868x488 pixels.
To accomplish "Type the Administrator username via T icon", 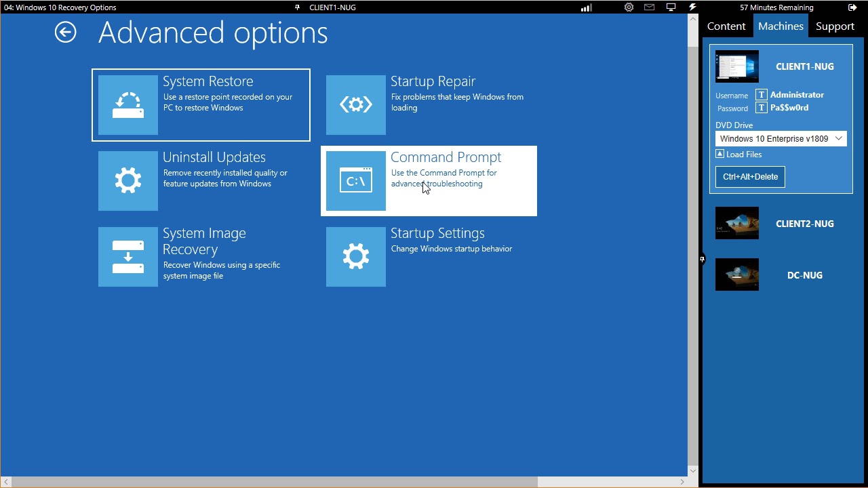I will tap(762, 95).
